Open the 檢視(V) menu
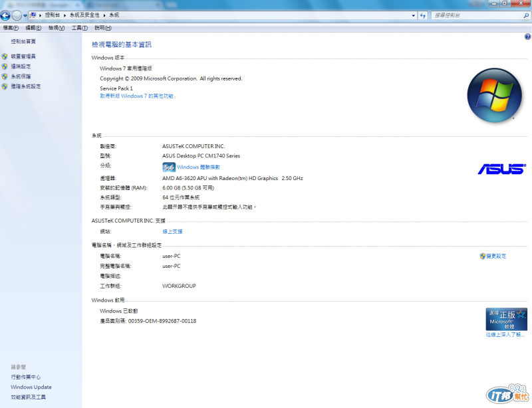Viewport: 532px width, 408px height. pos(57,28)
